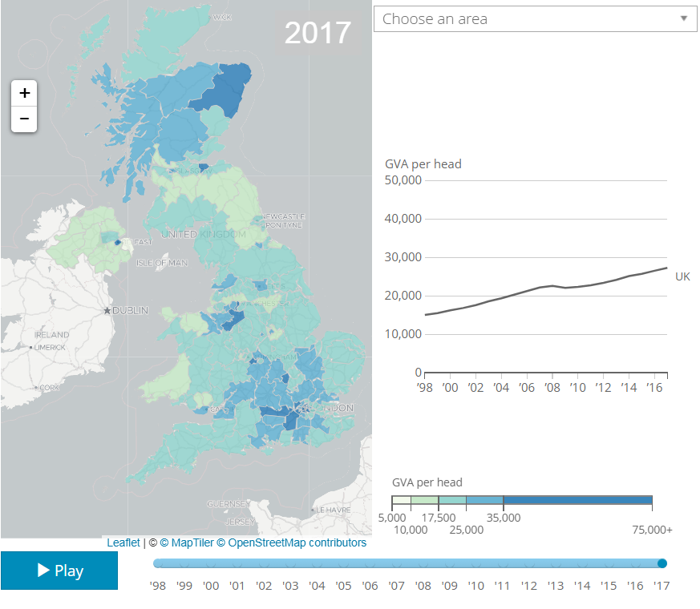Click the 25,000–35,000 blue legend swatch
Screen dimensions: 700x609
coord(484,501)
